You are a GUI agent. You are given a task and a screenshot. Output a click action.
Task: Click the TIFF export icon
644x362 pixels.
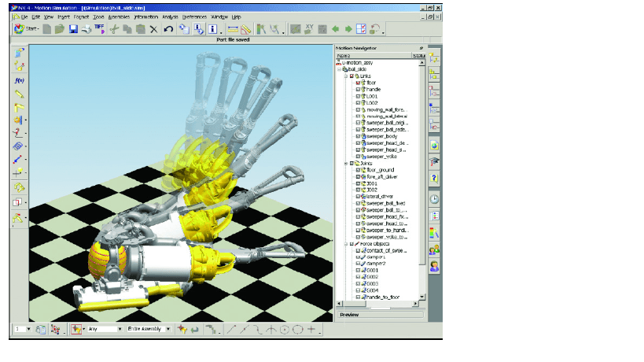coord(99,29)
